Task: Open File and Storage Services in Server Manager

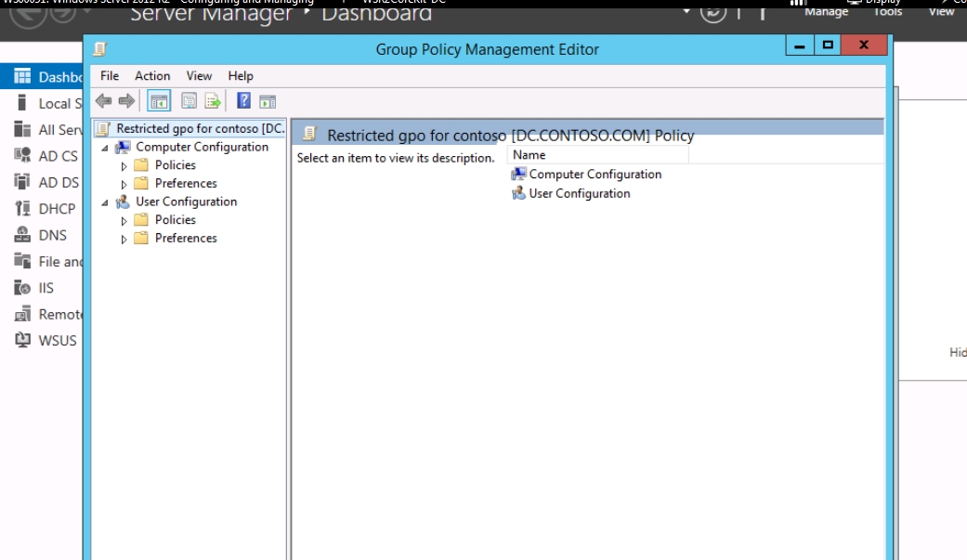Action: click(48, 262)
